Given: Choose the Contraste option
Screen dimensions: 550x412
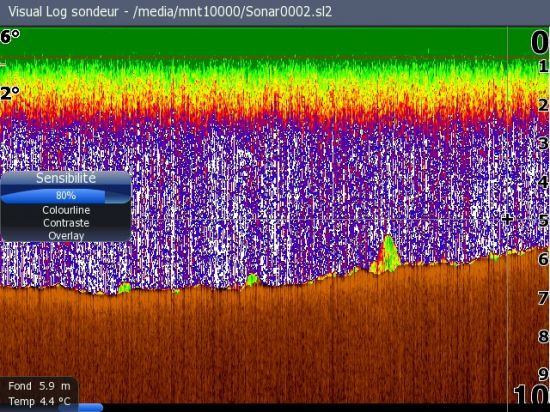Looking at the screenshot, I should (66, 223).
